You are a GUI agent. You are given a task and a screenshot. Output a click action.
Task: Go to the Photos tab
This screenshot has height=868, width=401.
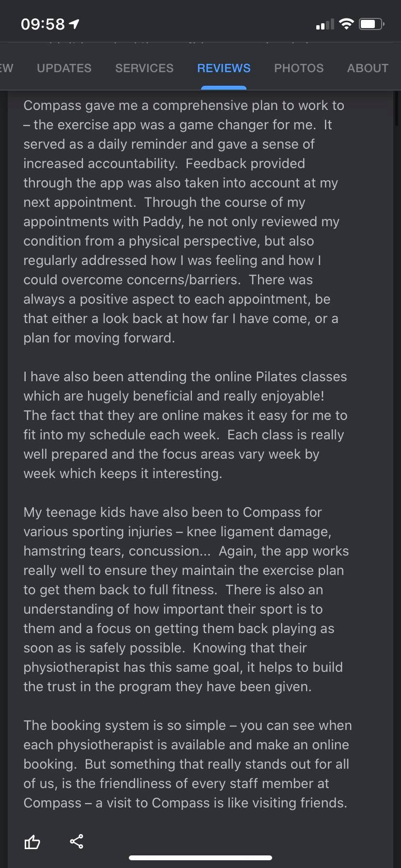(x=299, y=68)
